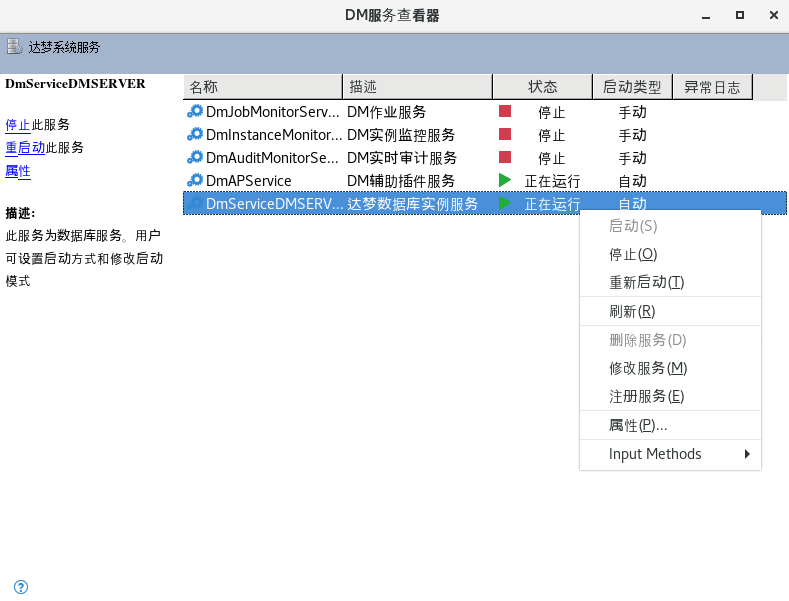789x601 pixels.
Task: Close the DM服务查看器 window
Action: click(774, 15)
